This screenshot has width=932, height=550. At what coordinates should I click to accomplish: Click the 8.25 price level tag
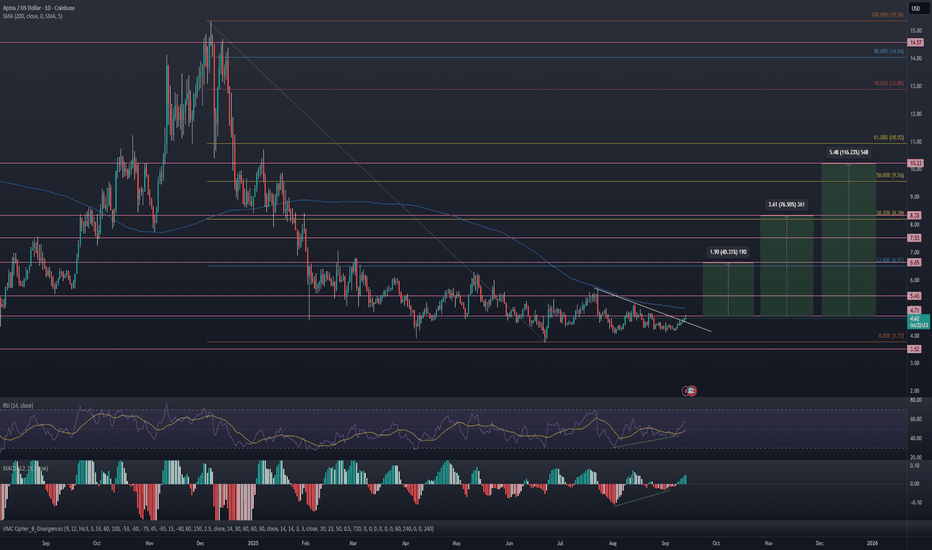pyautogui.click(x=915, y=216)
